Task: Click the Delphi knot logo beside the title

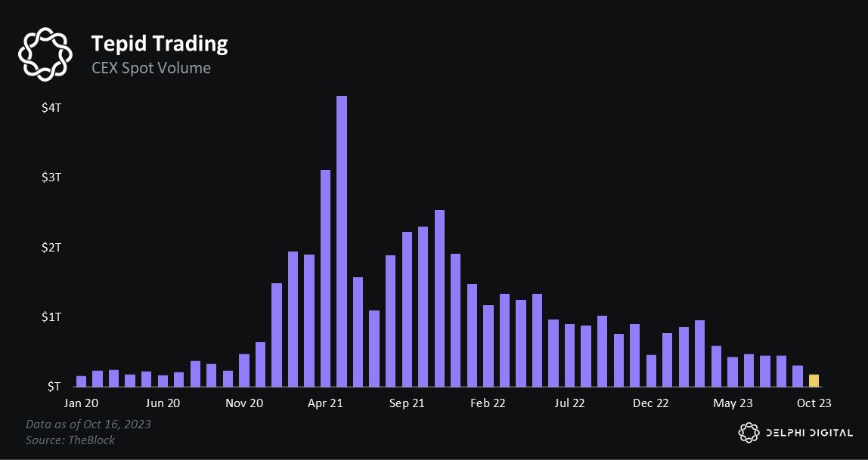Action: tap(45, 54)
